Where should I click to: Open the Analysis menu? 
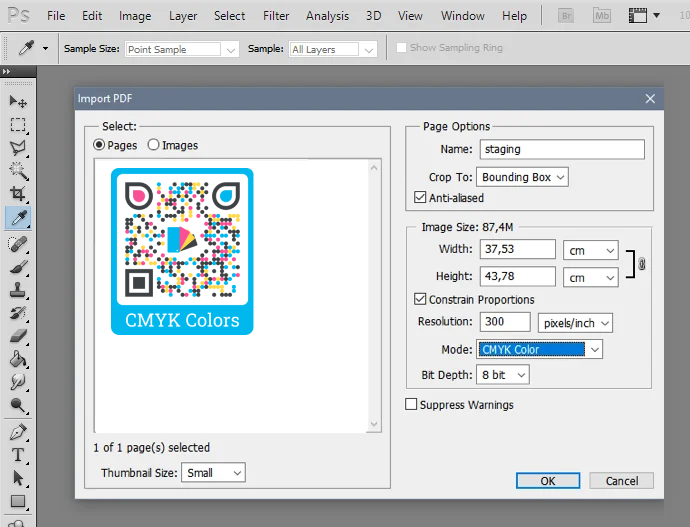click(327, 16)
